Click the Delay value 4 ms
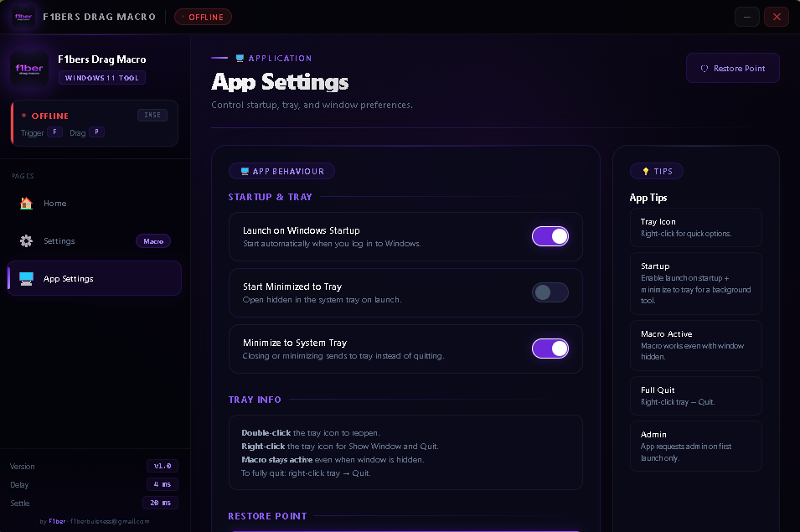800x532 pixels. pyautogui.click(x=163, y=484)
